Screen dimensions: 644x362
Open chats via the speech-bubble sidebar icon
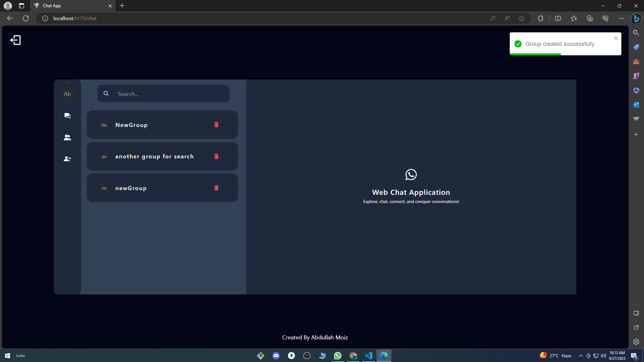(x=67, y=116)
